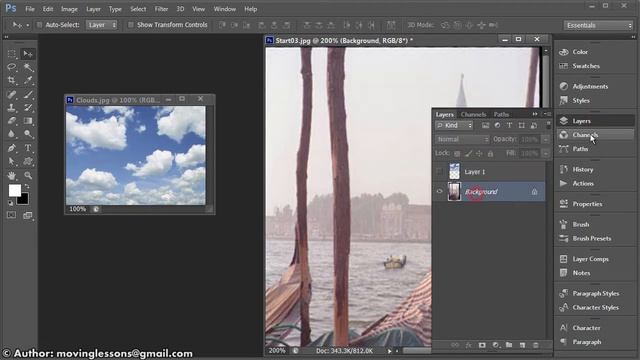Show Layer 1 visibility toggle
The image size is (640, 360).
pos(440,171)
